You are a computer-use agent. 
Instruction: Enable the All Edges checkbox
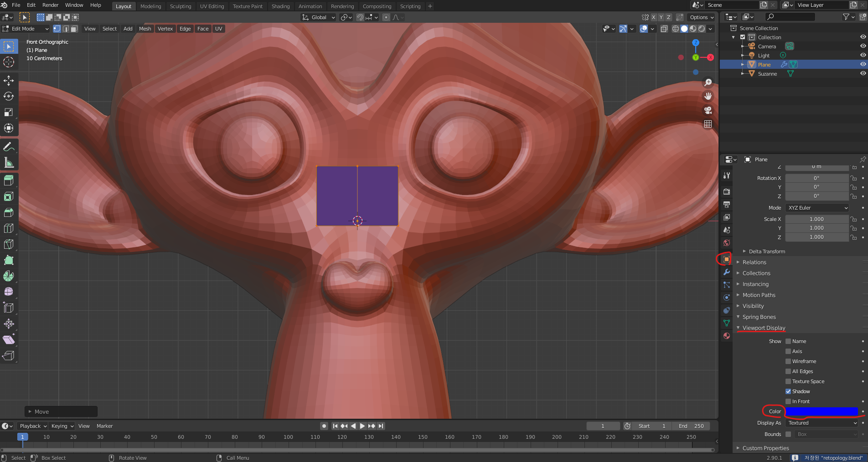[788, 371]
